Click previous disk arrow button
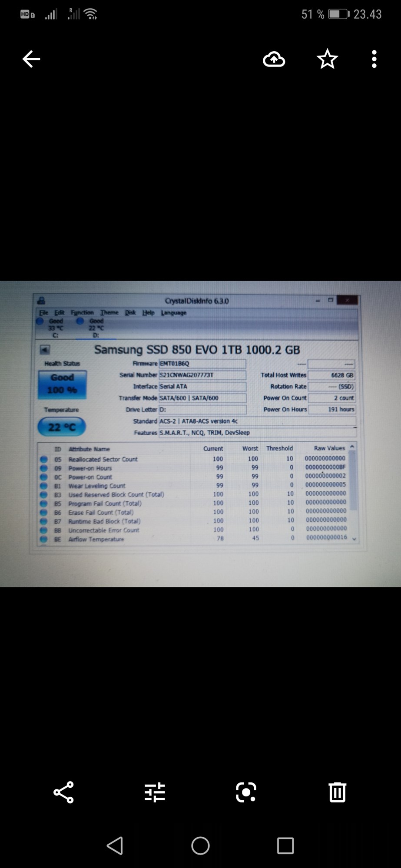The image size is (401, 868). tap(45, 349)
